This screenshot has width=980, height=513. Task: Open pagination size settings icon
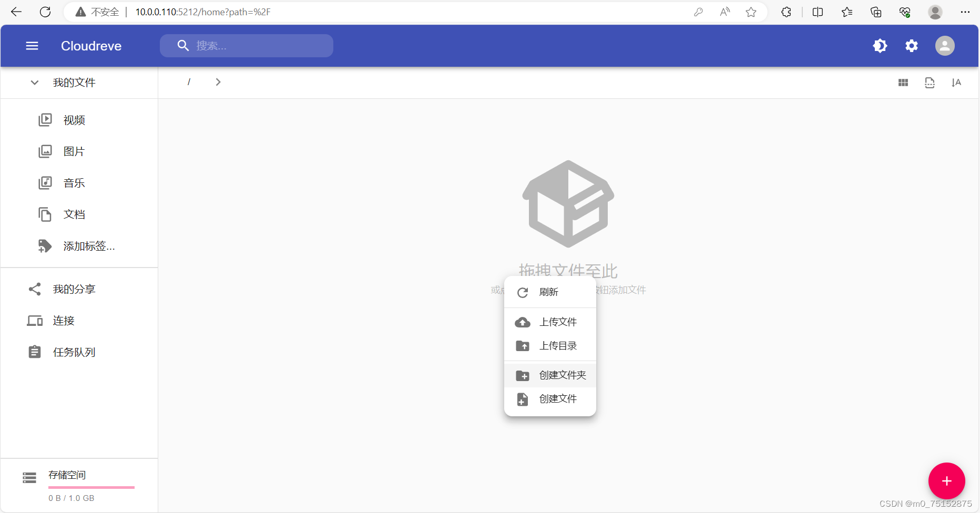pos(930,83)
